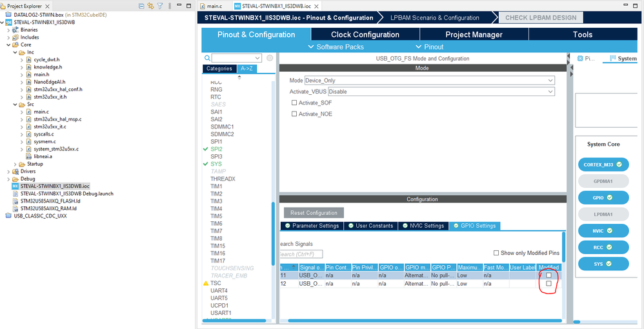This screenshot has height=329, width=644.
Task: Select USART1 in the peripheral list
Action: pyautogui.click(x=222, y=313)
